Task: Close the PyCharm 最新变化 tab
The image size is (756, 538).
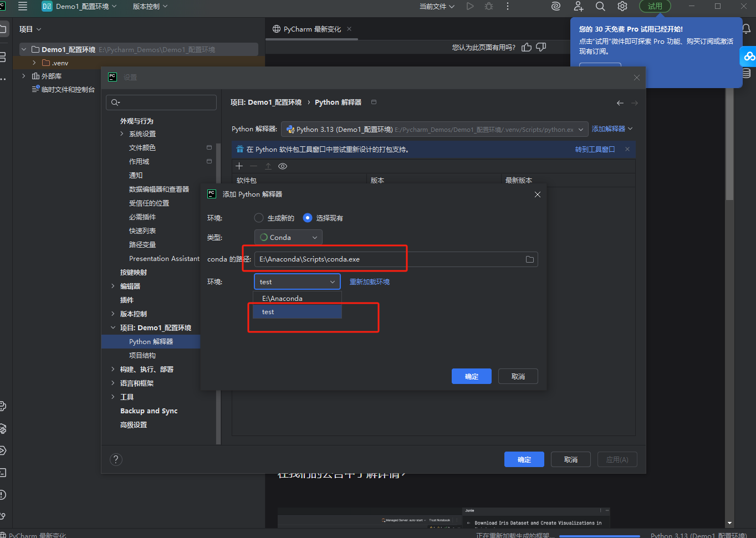Action: [x=349, y=29]
